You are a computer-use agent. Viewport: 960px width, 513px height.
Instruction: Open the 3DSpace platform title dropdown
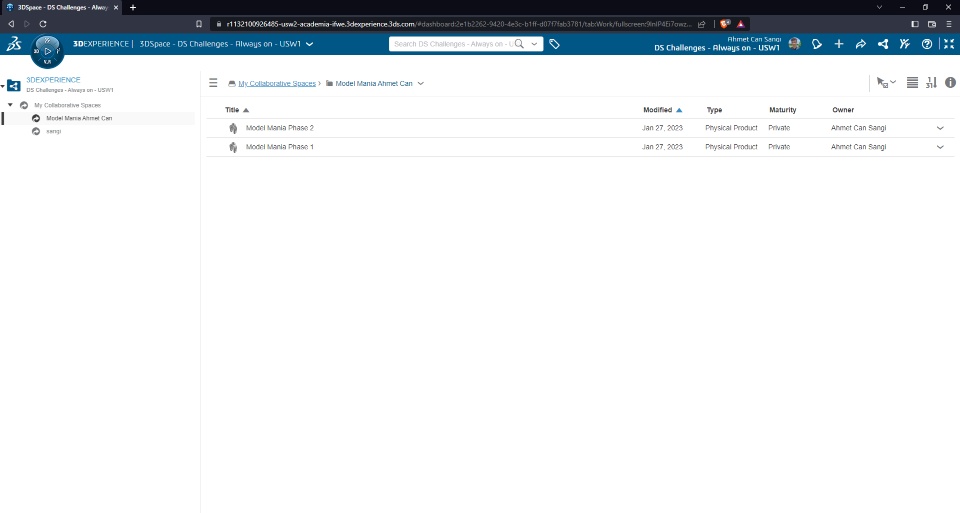(x=310, y=44)
